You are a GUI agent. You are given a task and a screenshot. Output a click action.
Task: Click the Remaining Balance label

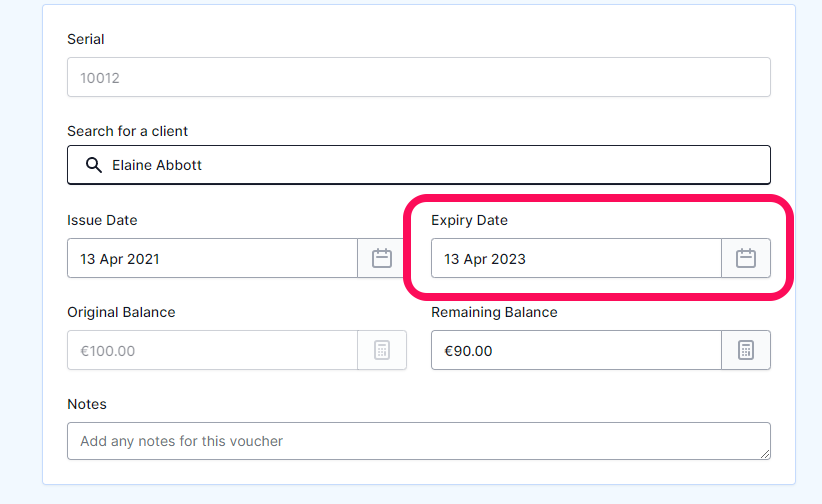[494, 312]
